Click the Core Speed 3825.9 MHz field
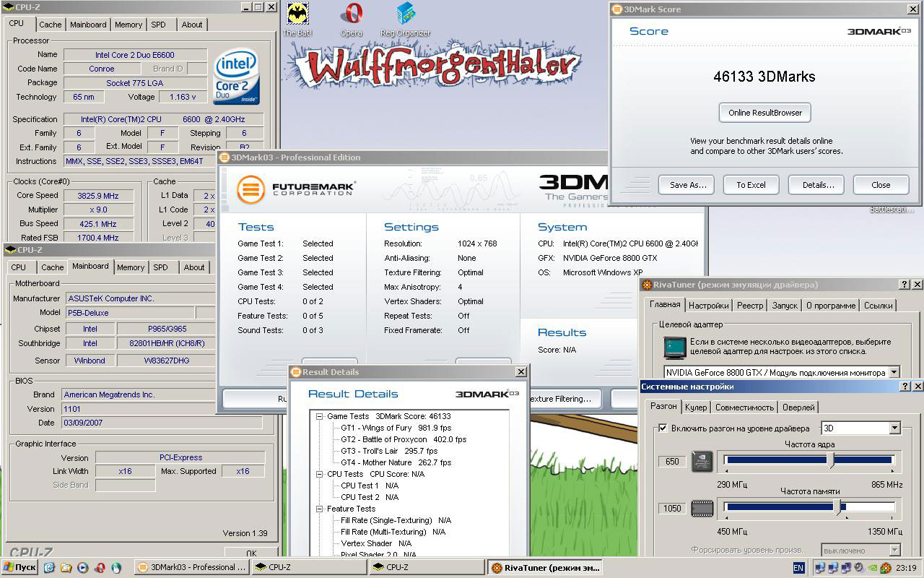Viewport: 924px width, 578px height. click(98, 196)
